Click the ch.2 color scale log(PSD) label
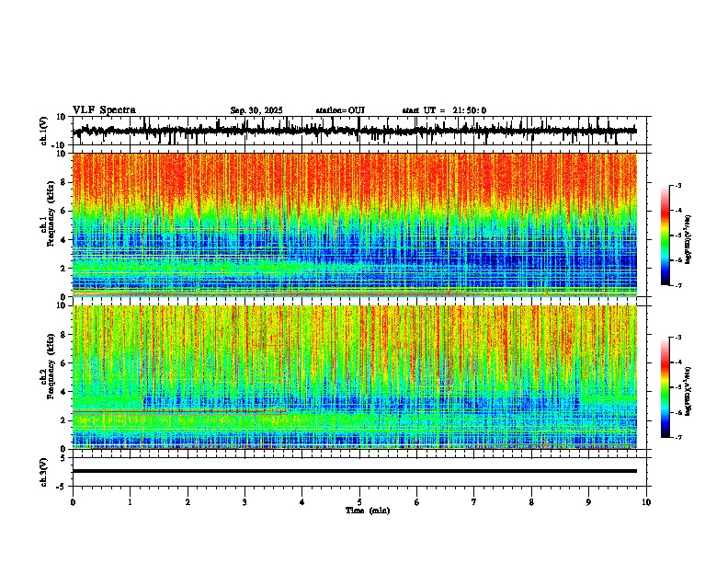Image resolution: width=728 pixels, height=563 pixels. coord(688,391)
